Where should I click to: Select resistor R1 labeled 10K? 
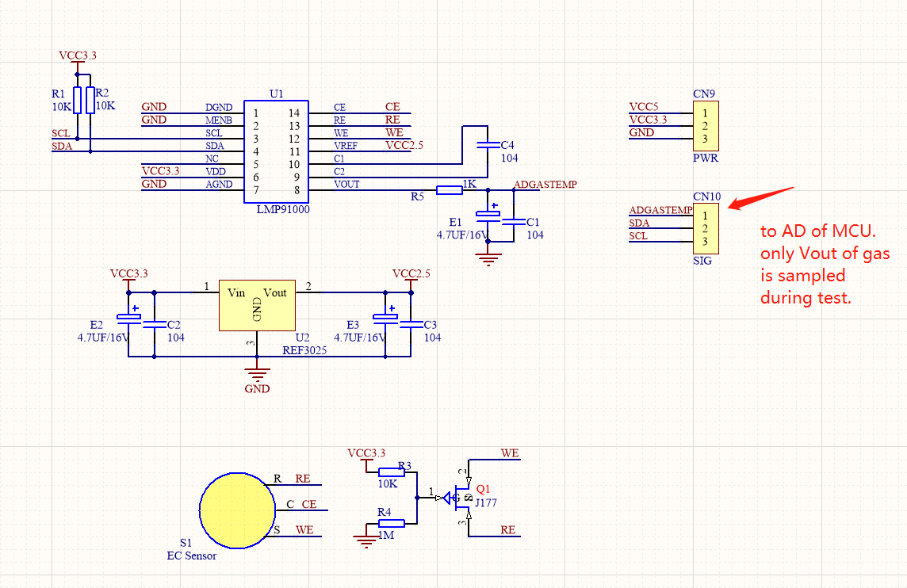[78, 99]
